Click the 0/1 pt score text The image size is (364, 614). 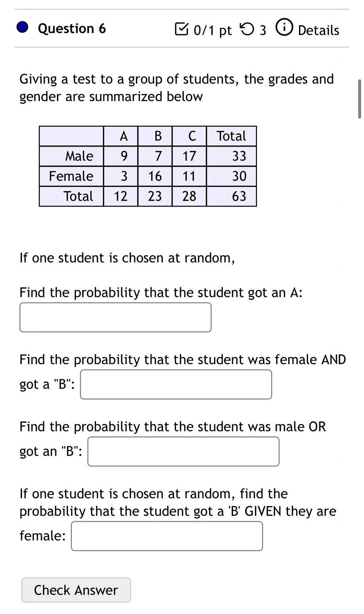213,30
